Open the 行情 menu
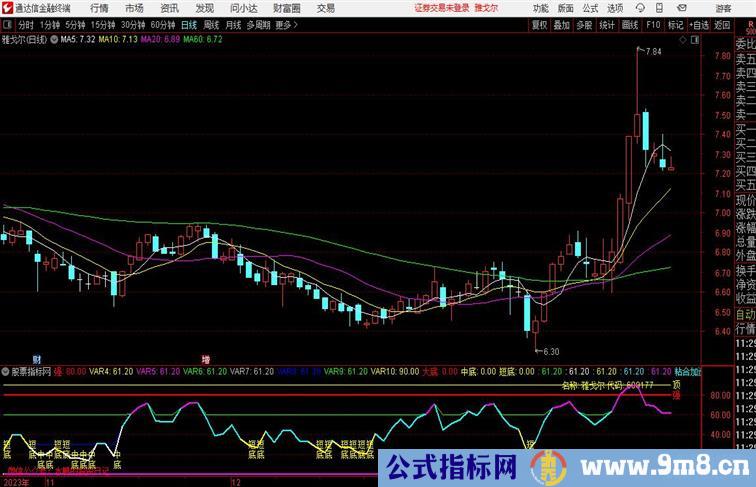This screenshot has width=756, height=487. pos(99,8)
